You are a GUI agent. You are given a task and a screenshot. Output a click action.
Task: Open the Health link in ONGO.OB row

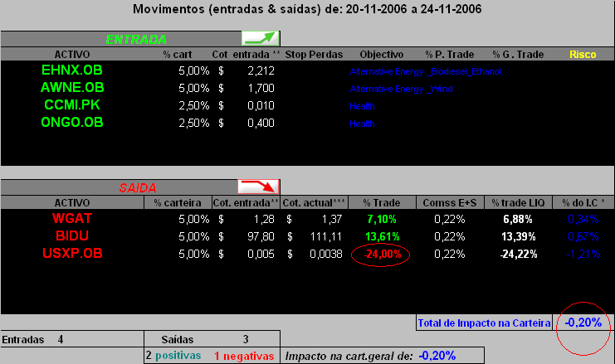[x=362, y=124]
